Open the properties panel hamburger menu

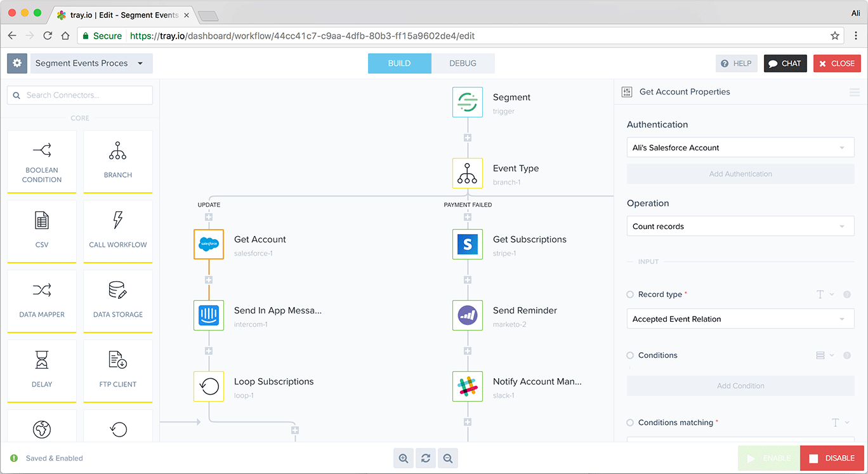[854, 92]
